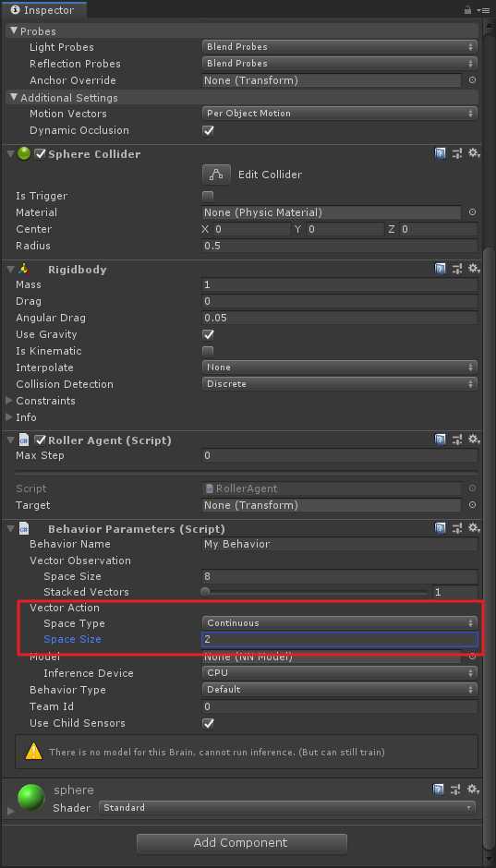
Task: Open Roller Agent preset selector icon
Action: 456,440
